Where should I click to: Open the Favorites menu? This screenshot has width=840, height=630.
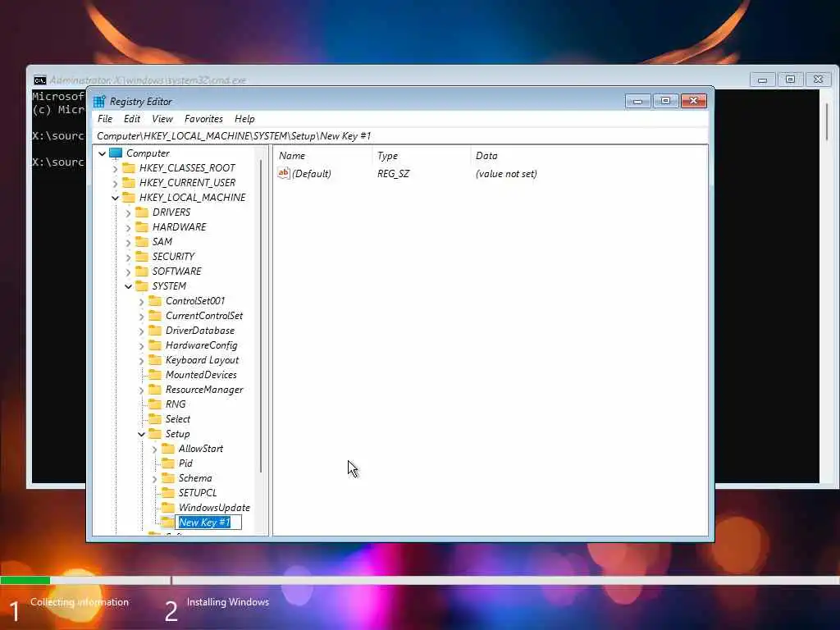pos(203,119)
